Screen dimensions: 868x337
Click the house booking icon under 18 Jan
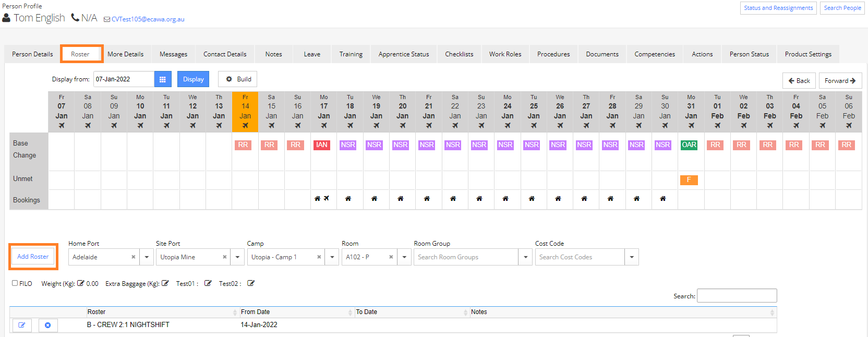click(x=348, y=199)
